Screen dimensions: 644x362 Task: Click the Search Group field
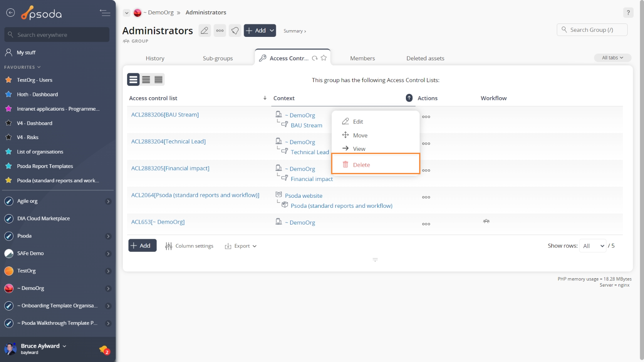tap(592, 30)
